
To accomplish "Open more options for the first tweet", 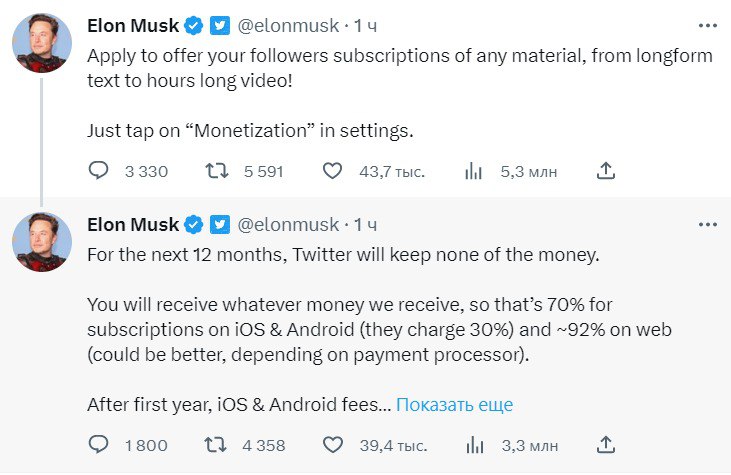I will 707,25.
